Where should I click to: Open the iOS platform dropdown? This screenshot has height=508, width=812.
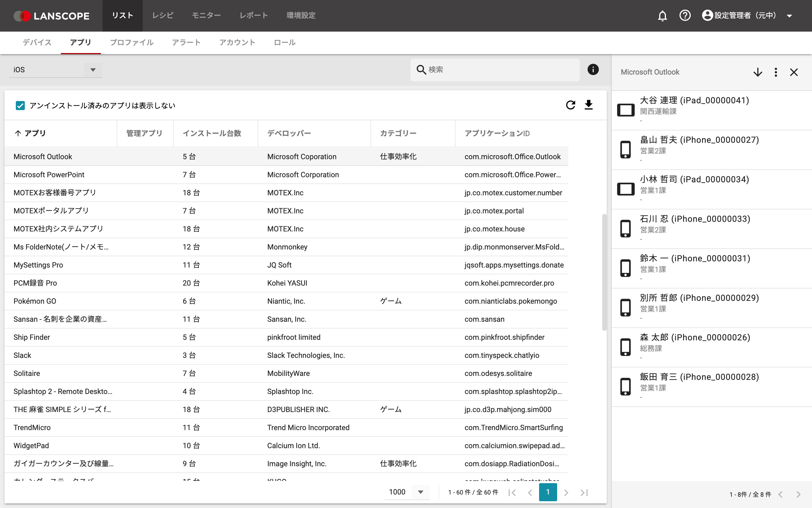click(x=55, y=69)
